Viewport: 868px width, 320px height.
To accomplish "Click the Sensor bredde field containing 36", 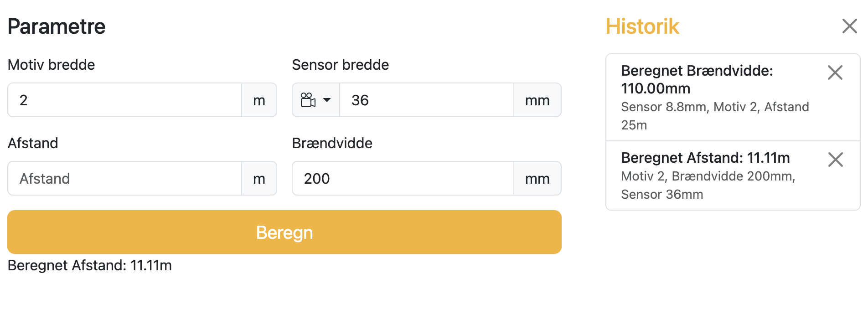I will [426, 100].
